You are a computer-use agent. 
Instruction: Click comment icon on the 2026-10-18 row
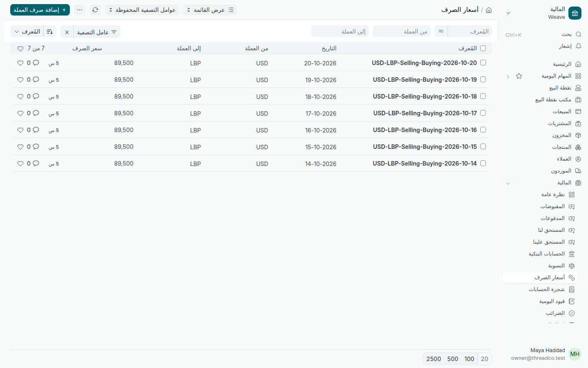tap(36, 96)
